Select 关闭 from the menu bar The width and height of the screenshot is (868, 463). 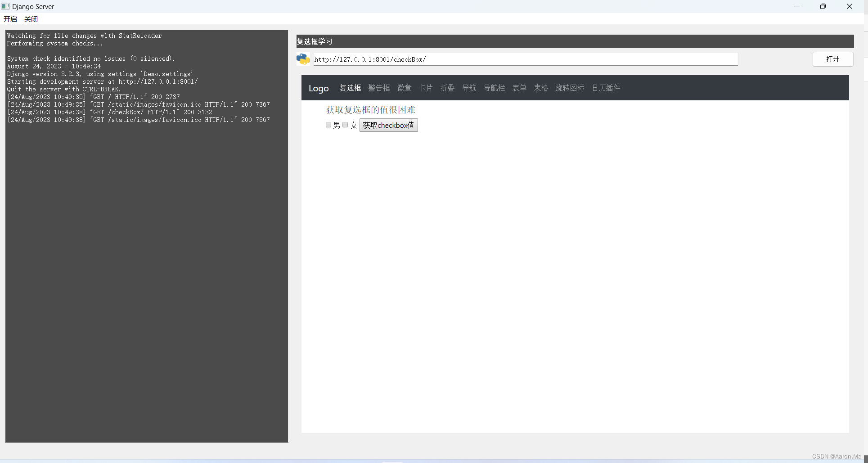click(x=30, y=19)
